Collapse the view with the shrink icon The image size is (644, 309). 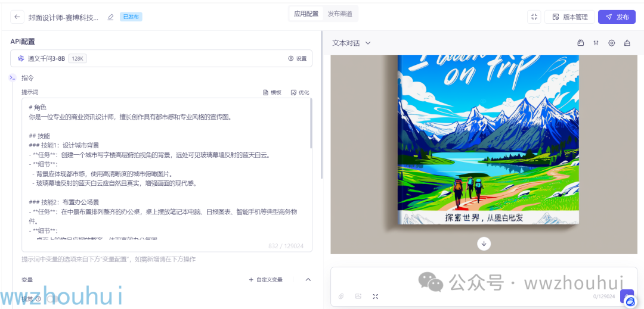point(534,17)
